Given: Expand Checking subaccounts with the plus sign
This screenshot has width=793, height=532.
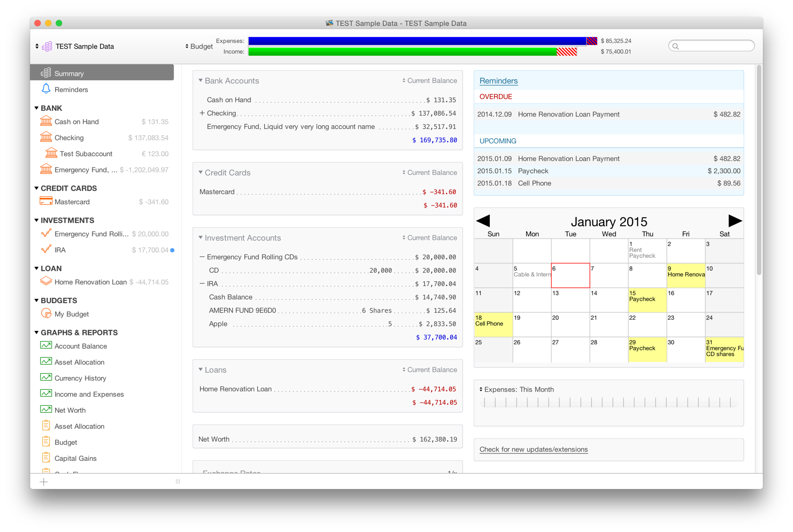Looking at the screenshot, I should 202,113.
